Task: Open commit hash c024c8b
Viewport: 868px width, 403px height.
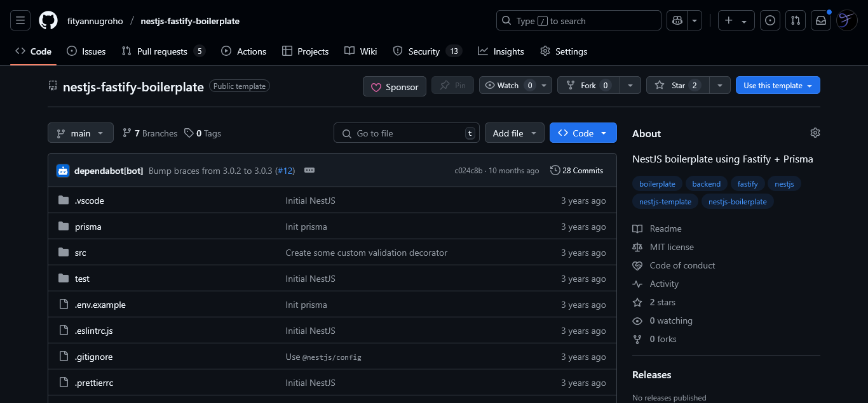Action: [468, 171]
